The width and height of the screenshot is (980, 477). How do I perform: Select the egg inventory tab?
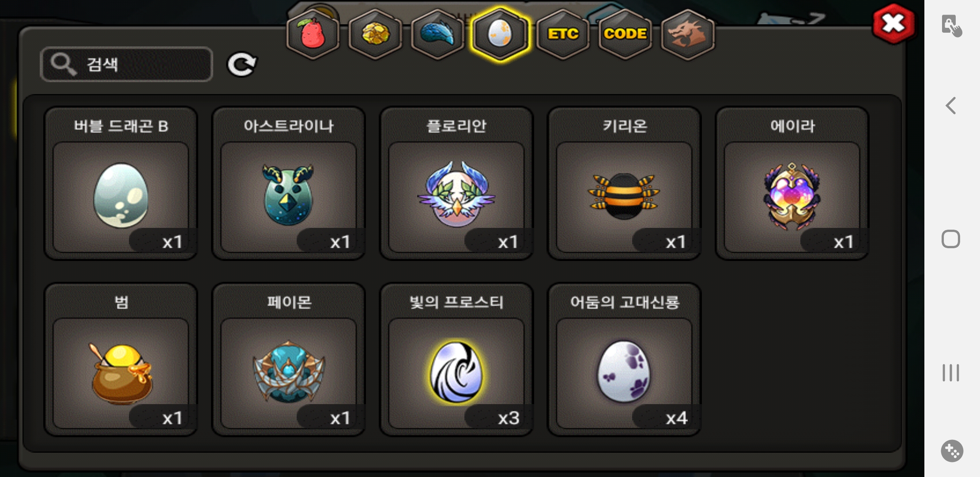pos(500,34)
